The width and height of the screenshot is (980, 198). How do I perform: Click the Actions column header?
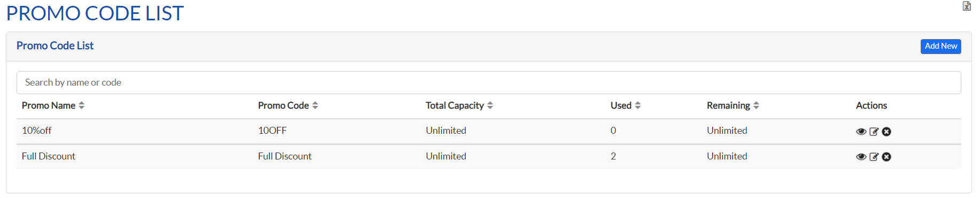(x=871, y=105)
